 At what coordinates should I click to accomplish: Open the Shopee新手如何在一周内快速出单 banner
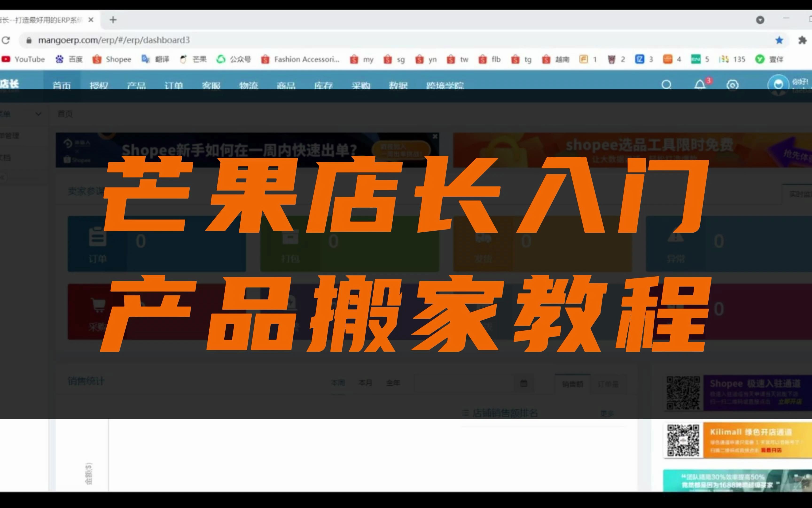coord(247,150)
